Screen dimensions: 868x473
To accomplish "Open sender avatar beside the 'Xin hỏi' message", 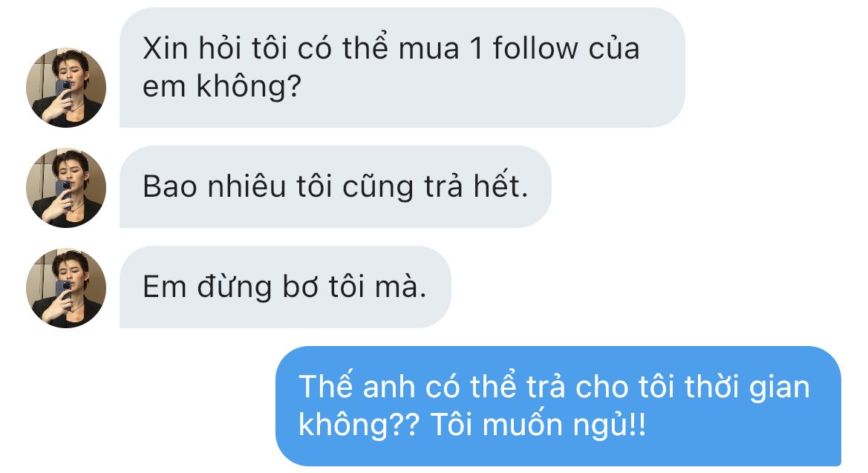I will tap(66, 88).
